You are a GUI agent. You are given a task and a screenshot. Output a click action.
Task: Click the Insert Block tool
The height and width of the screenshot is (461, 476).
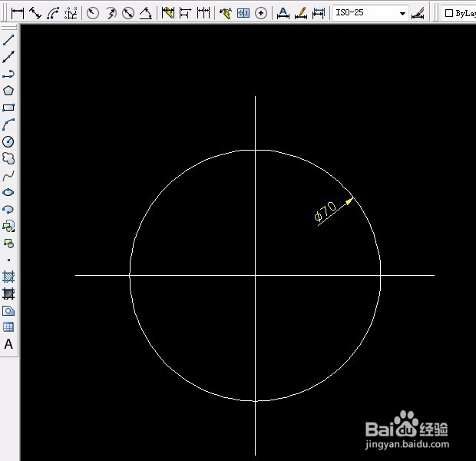click(8, 227)
